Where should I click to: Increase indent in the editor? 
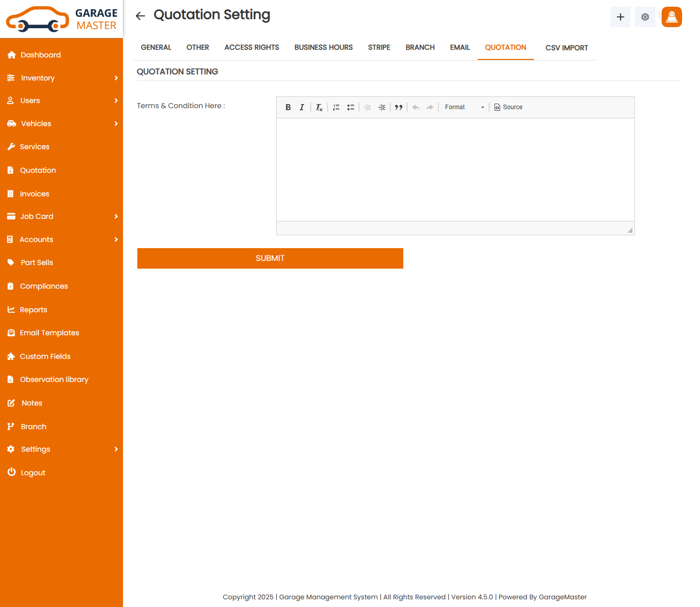coord(382,107)
